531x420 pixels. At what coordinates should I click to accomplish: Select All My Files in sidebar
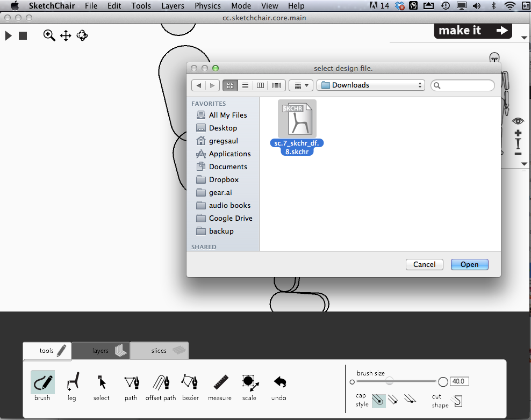coord(223,115)
